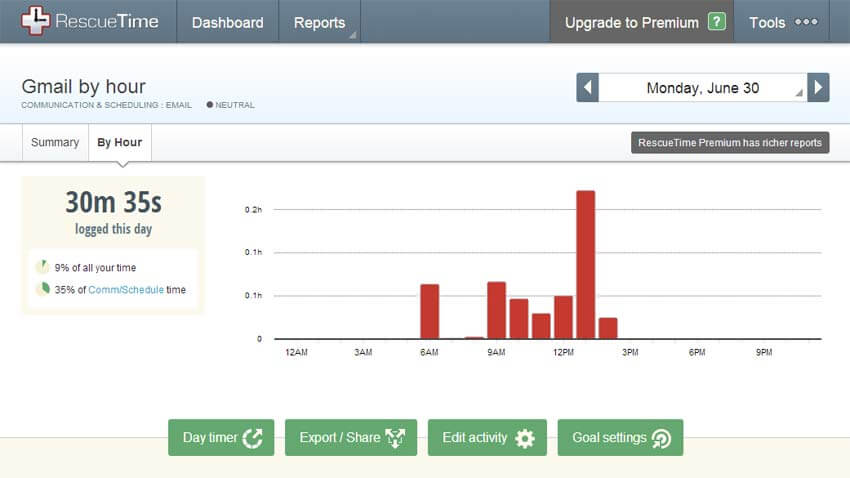The image size is (850, 478).
Task: Click the Tools three-dots icon
Action: (806, 22)
